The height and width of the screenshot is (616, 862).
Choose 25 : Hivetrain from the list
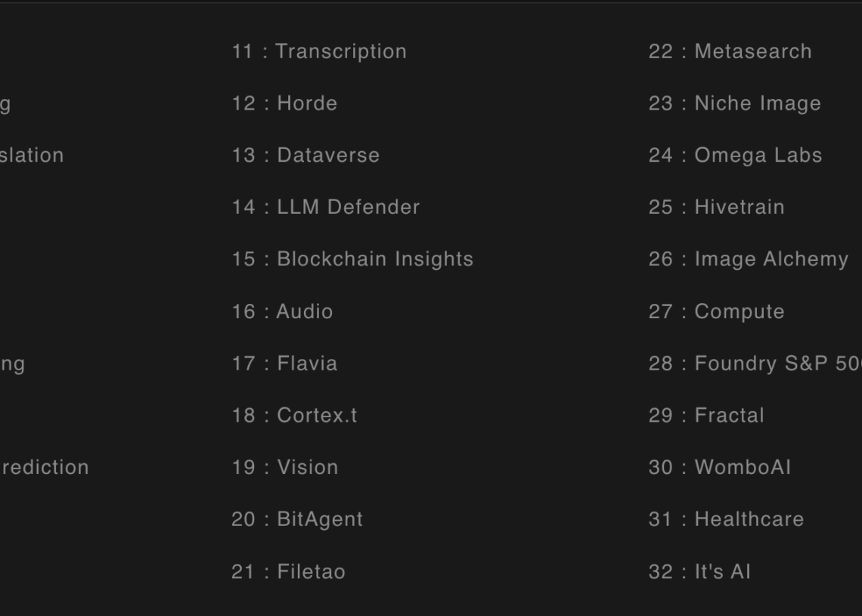(x=716, y=207)
